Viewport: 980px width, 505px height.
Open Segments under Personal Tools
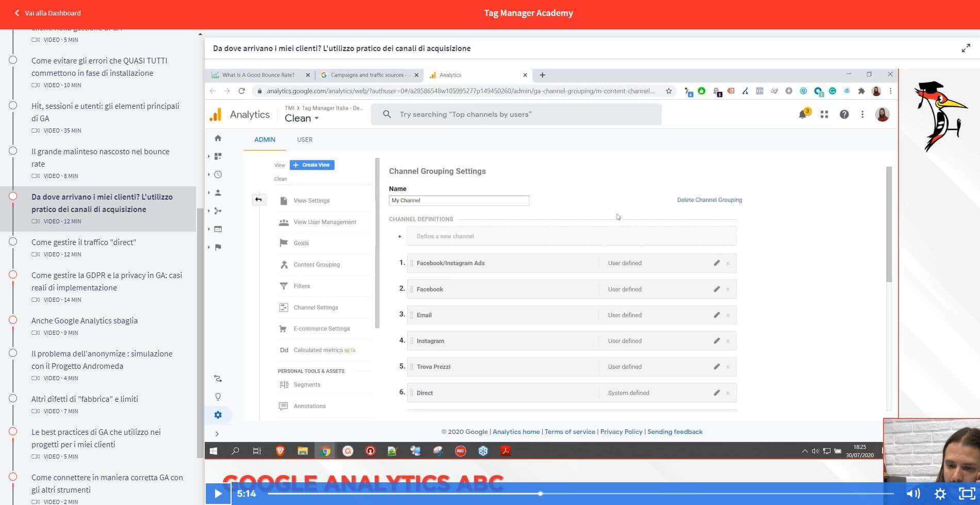(x=306, y=385)
